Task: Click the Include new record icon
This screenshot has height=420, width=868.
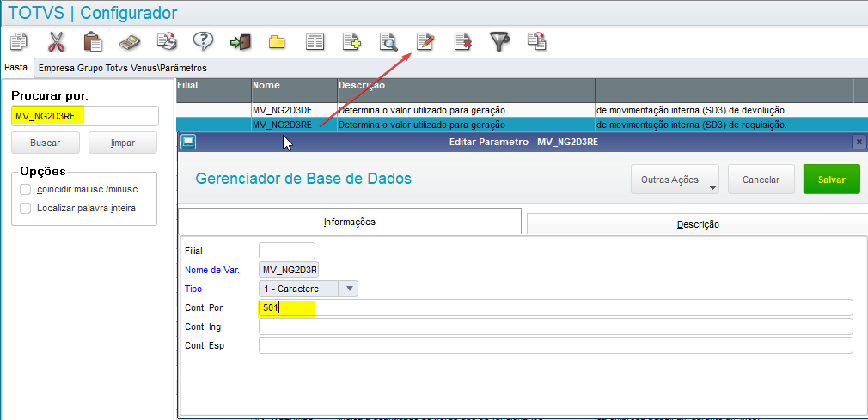Action: click(x=351, y=42)
